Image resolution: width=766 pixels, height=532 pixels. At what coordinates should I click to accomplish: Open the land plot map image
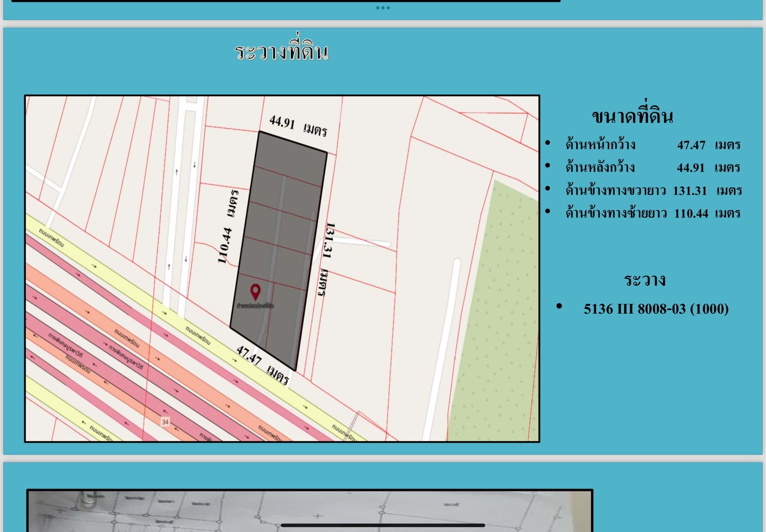click(x=282, y=269)
